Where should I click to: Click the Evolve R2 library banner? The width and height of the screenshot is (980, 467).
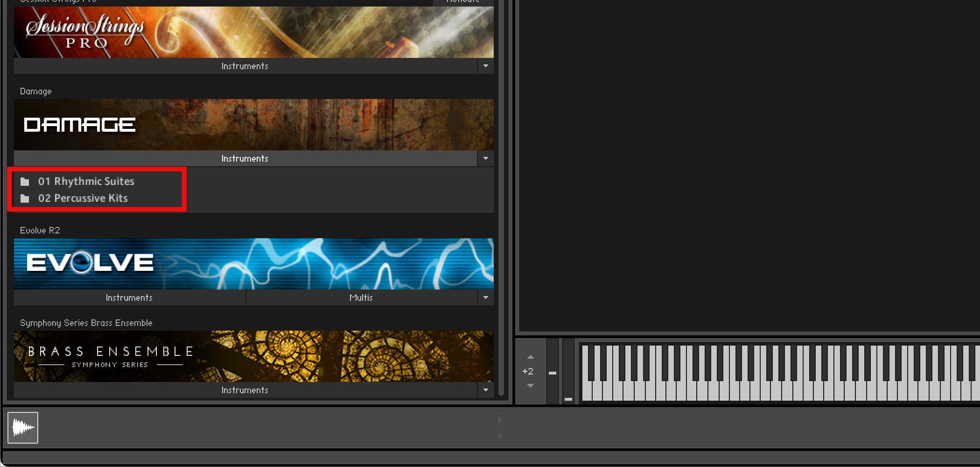click(254, 264)
